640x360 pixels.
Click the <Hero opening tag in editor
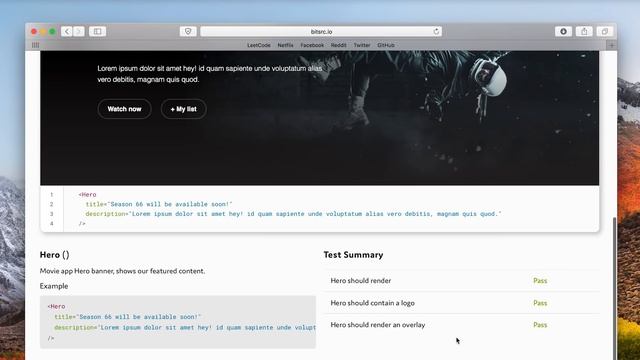(x=87, y=195)
